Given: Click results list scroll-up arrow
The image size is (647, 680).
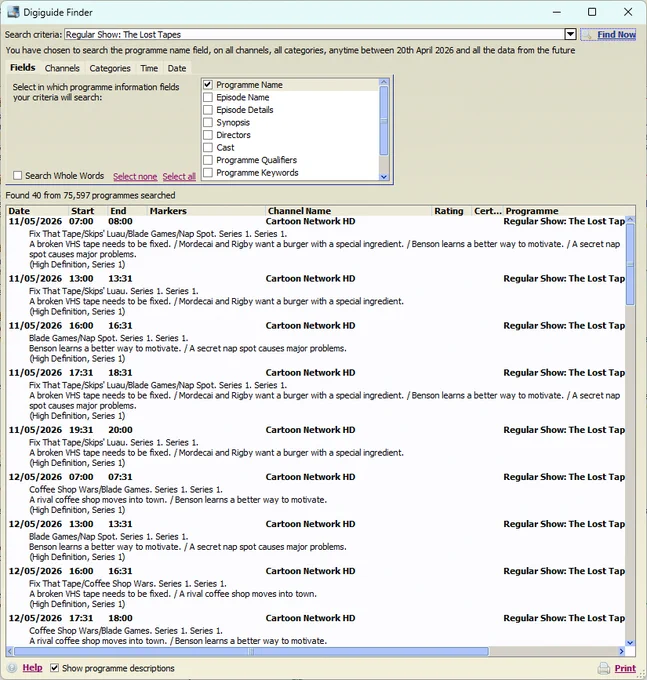Looking at the screenshot, I should (630, 220).
